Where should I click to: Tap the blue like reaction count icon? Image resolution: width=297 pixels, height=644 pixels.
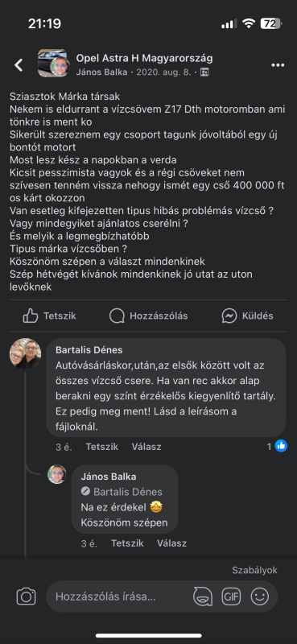(281, 446)
